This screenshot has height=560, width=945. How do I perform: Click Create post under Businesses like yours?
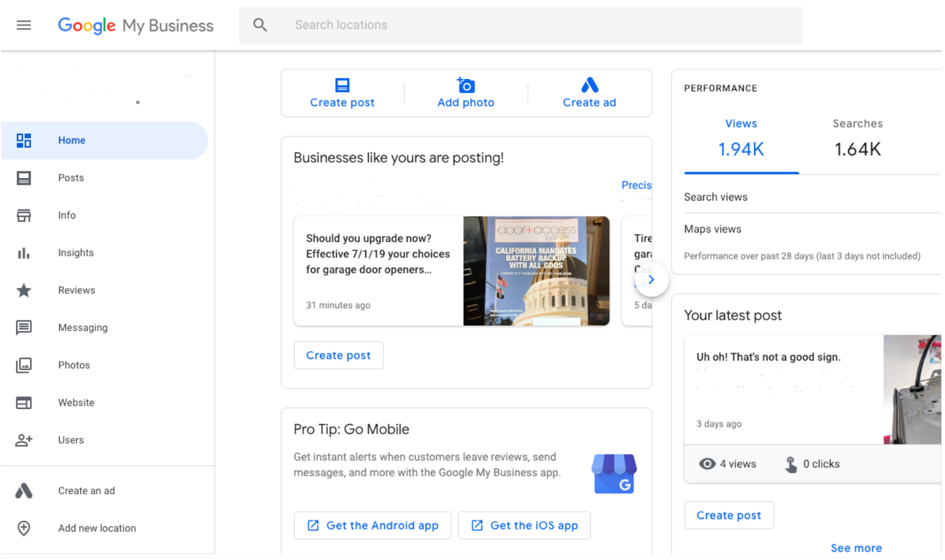[339, 355]
